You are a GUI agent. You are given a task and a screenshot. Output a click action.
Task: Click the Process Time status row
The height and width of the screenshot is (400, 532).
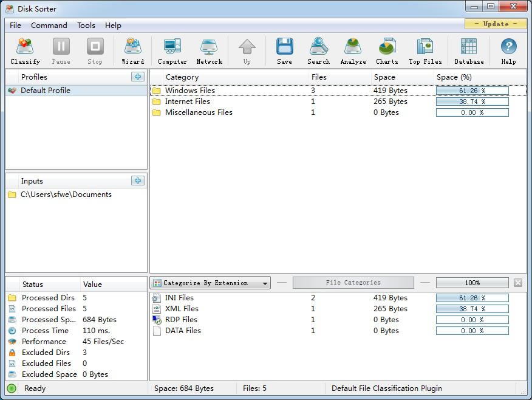[x=77, y=331]
